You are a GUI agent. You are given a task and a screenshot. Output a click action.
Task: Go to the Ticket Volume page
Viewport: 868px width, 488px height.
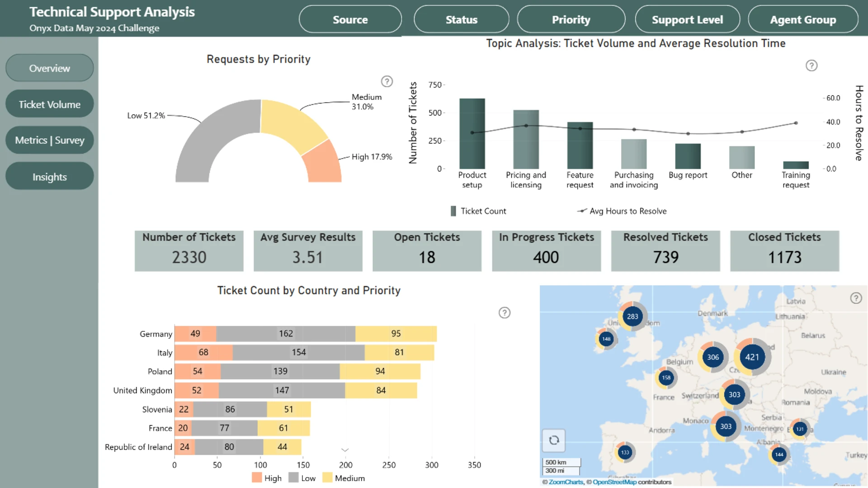[50, 104]
